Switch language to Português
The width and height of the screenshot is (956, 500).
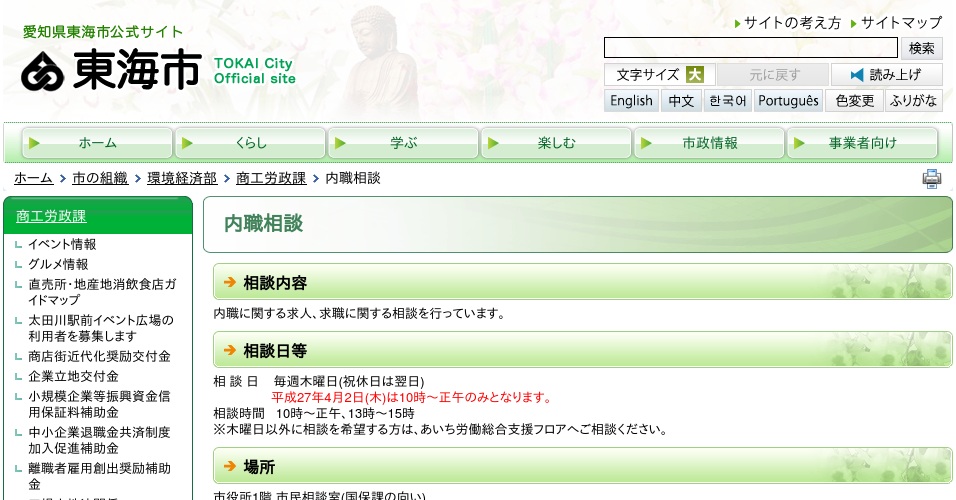coord(788,101)
